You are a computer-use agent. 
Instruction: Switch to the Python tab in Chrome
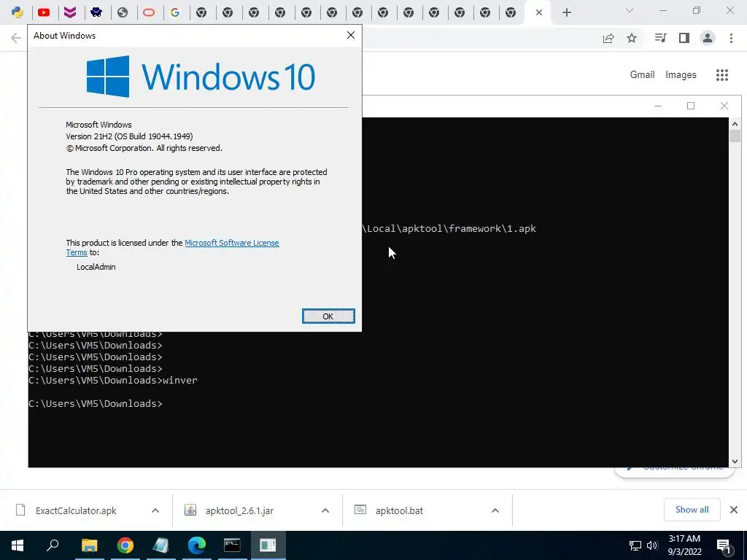[18, 12]
